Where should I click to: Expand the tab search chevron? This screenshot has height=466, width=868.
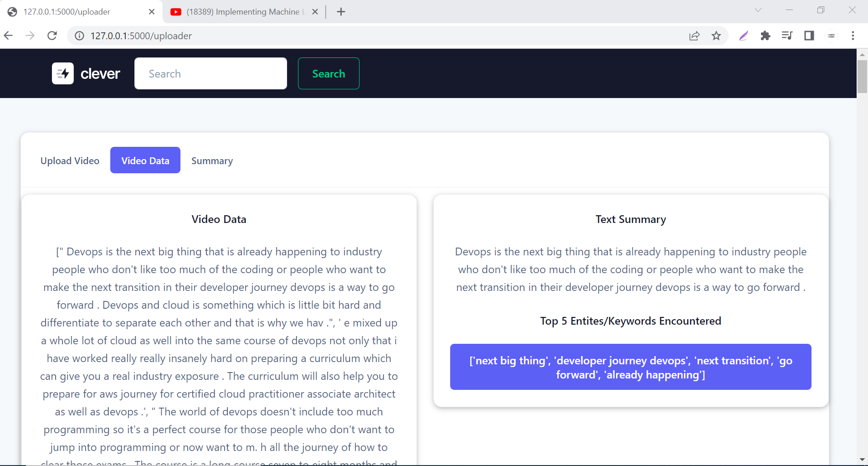coord(758,10)
